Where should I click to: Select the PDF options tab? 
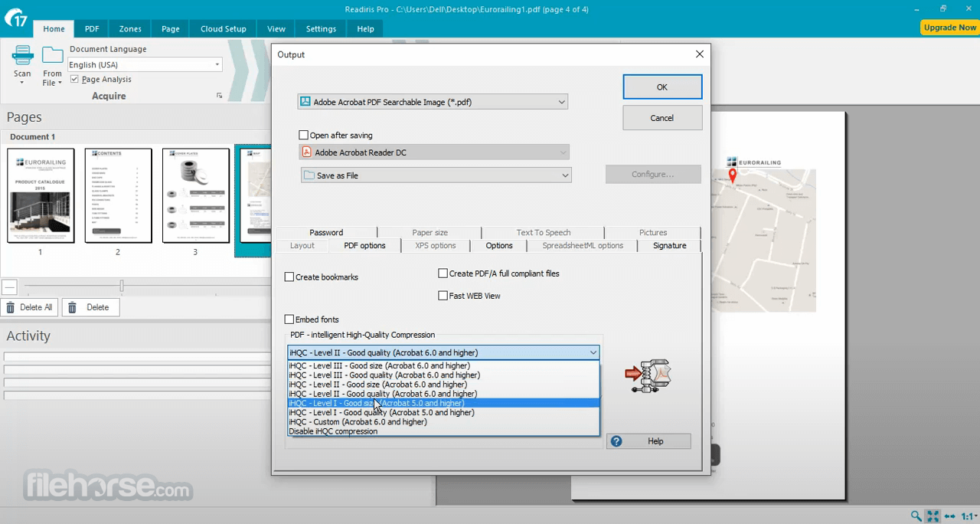364,245
